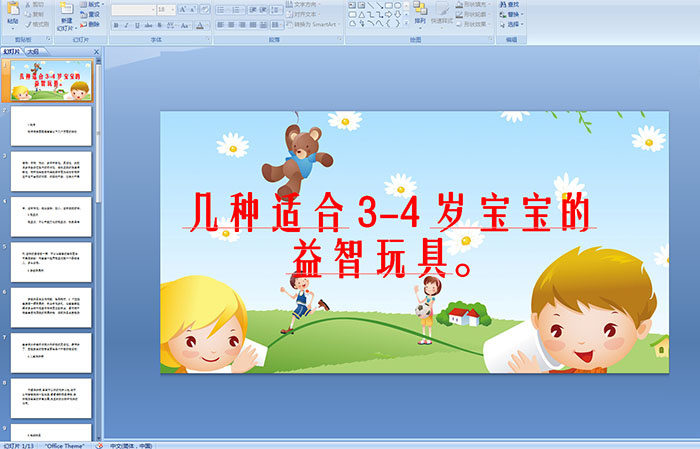Select the Right Brace shape
700x449 pixels.
tap(397, 23)
